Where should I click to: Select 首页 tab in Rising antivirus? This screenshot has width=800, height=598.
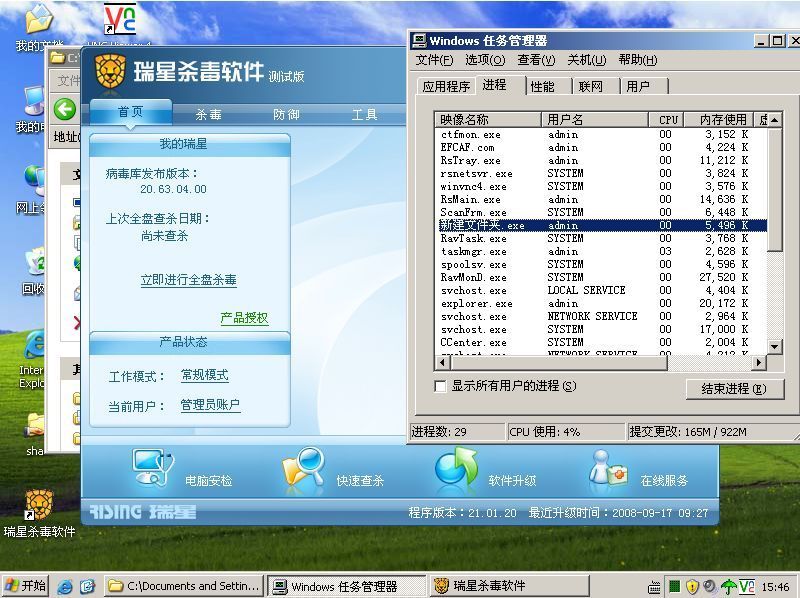coord(131,112)
